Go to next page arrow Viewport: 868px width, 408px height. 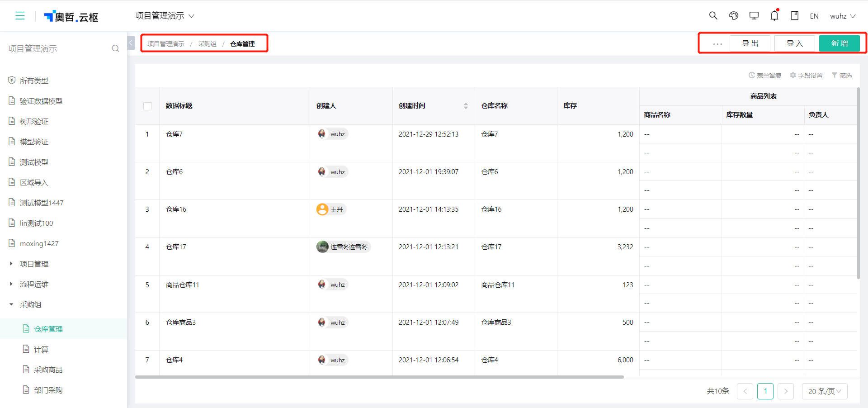point(786,391)
